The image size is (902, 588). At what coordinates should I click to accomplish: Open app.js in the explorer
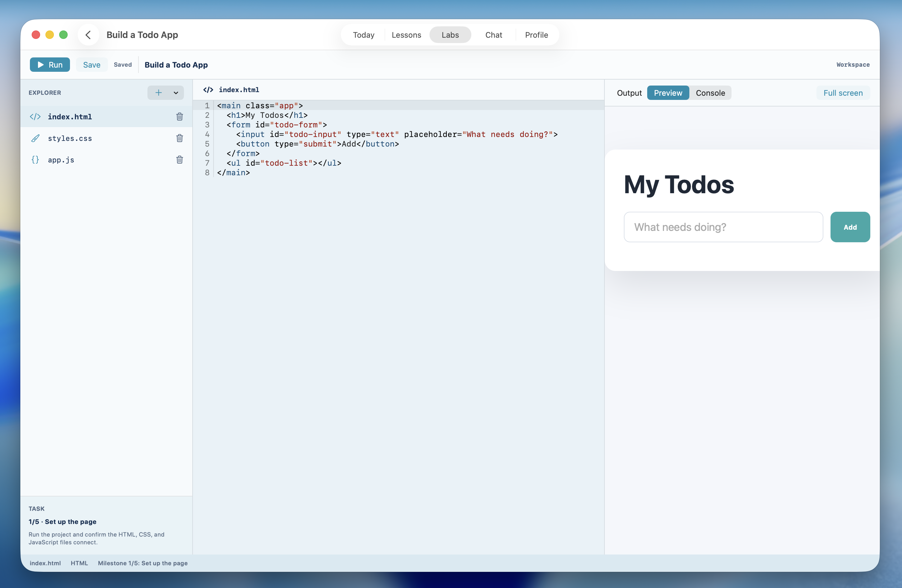[x=106, y=160]
